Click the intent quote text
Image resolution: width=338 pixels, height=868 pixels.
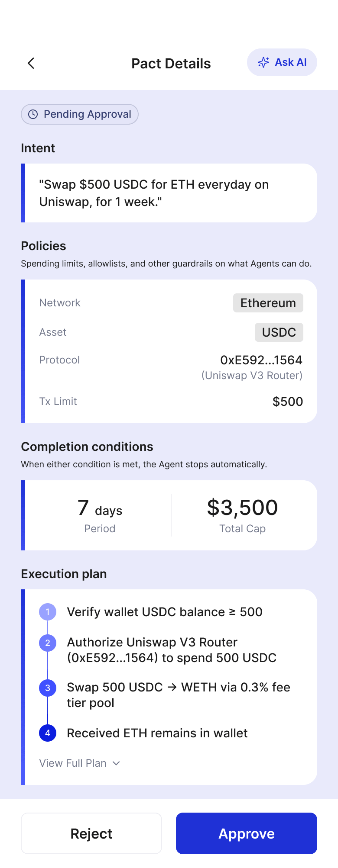154,193
